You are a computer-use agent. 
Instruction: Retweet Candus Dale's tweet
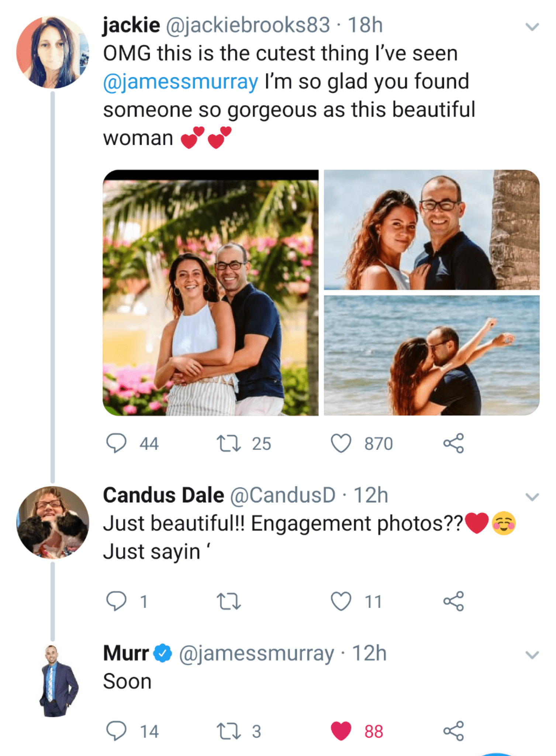click(x=229, y=601)
